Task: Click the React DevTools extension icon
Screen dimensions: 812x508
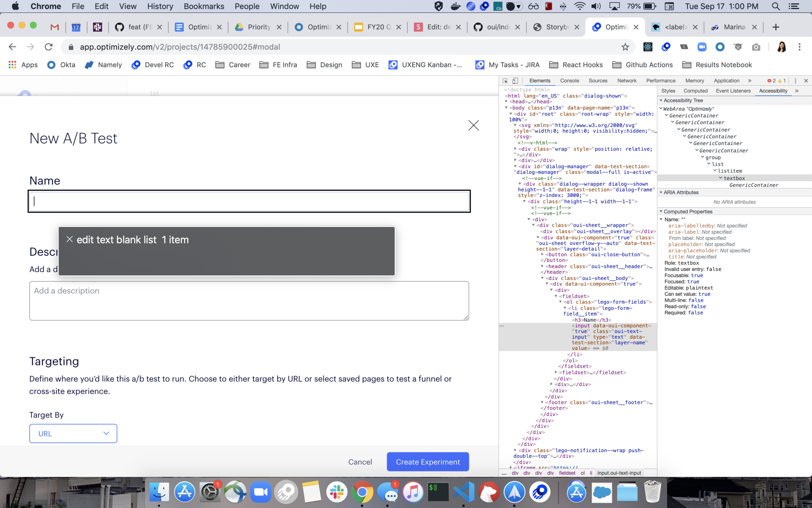Action: pyautogui.click(x=647, y=47)
